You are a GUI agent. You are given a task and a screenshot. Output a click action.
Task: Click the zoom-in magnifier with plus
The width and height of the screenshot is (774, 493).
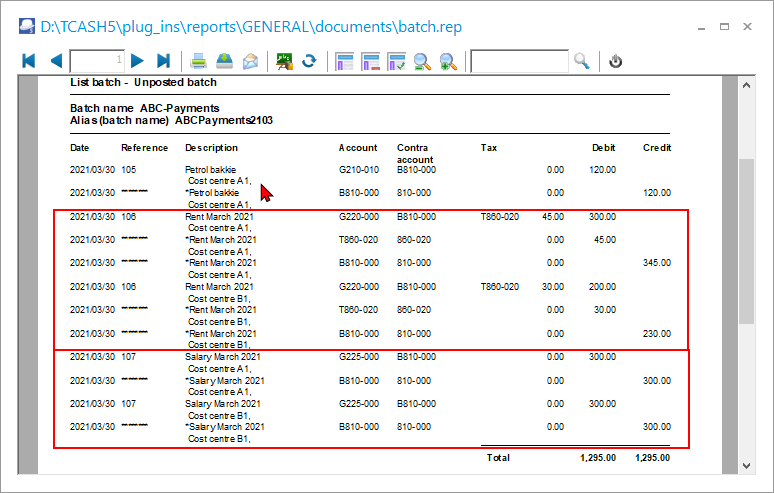[x=448, y=62]
